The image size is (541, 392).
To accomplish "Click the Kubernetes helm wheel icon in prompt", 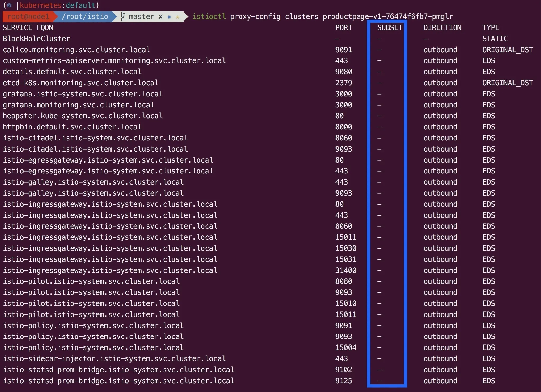I will pos(9,5).
